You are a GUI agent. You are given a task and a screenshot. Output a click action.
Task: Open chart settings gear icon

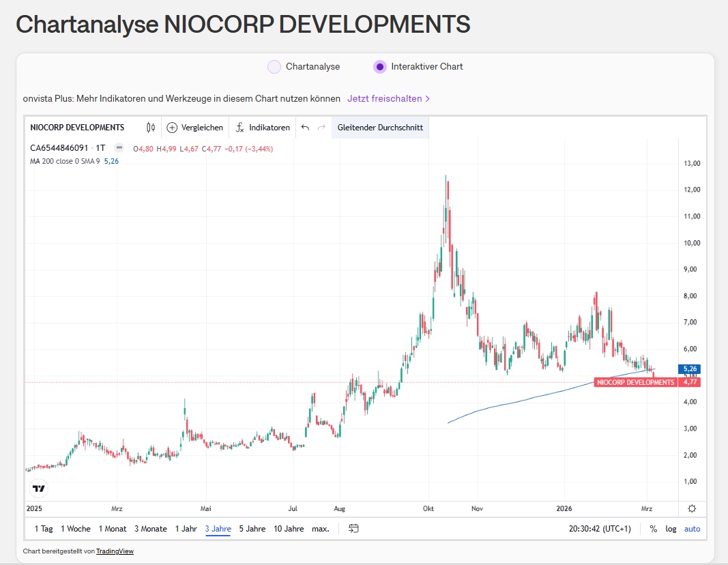pyautogui.click(x=692, y=508)
